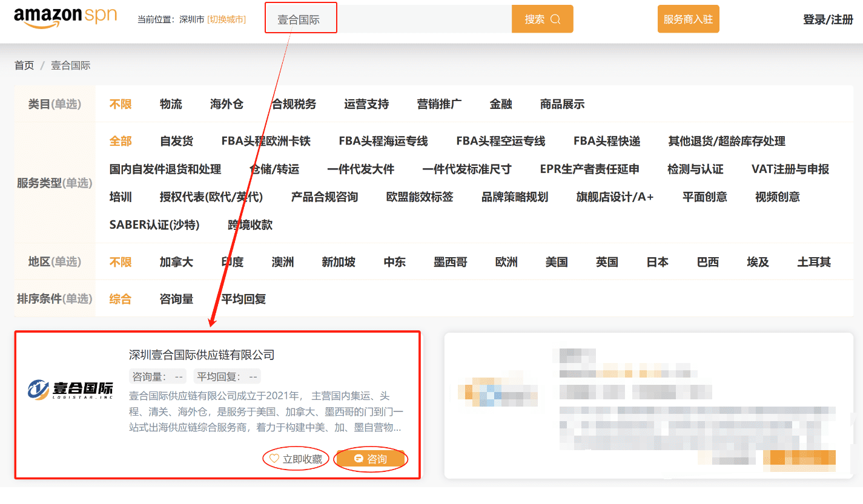The width and height of the screenshot is (863, 504).
Task: Filter by FBA头程欧洲卡铁
Action: click(266, 141)
